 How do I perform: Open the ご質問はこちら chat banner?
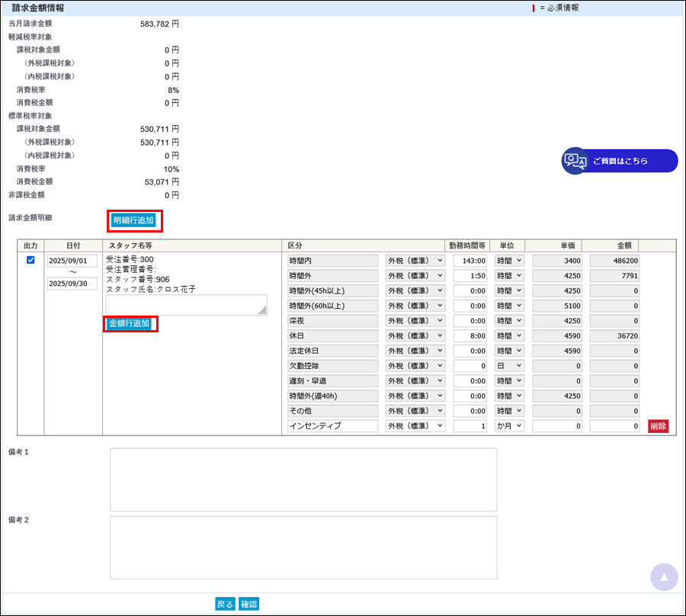coord(620,161)
